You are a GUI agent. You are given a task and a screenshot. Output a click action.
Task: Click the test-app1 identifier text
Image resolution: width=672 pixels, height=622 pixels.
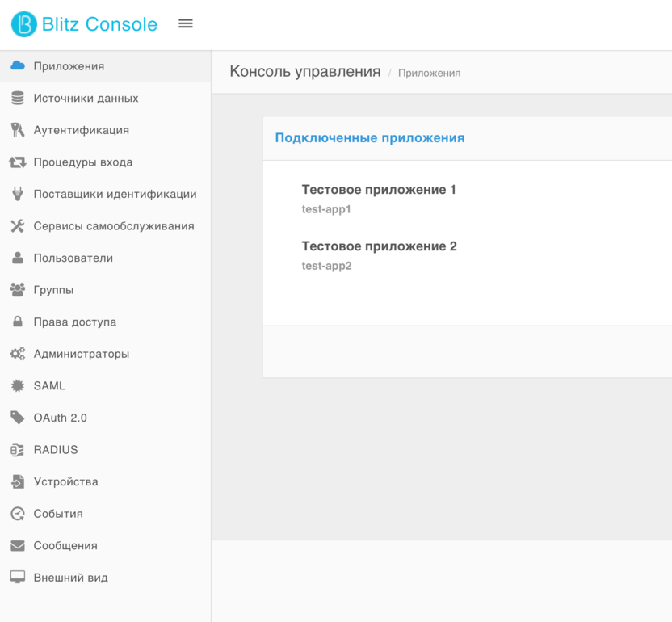click(326, 209)
